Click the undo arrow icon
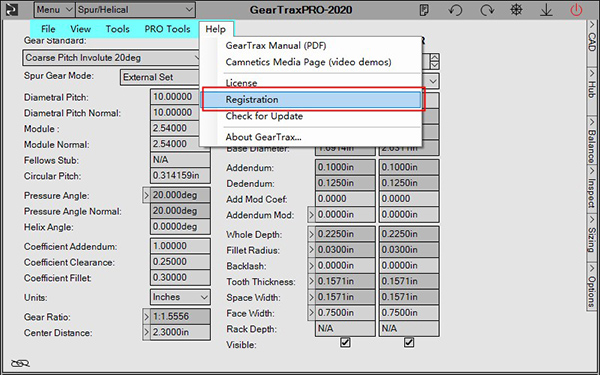 click(455, 10)
